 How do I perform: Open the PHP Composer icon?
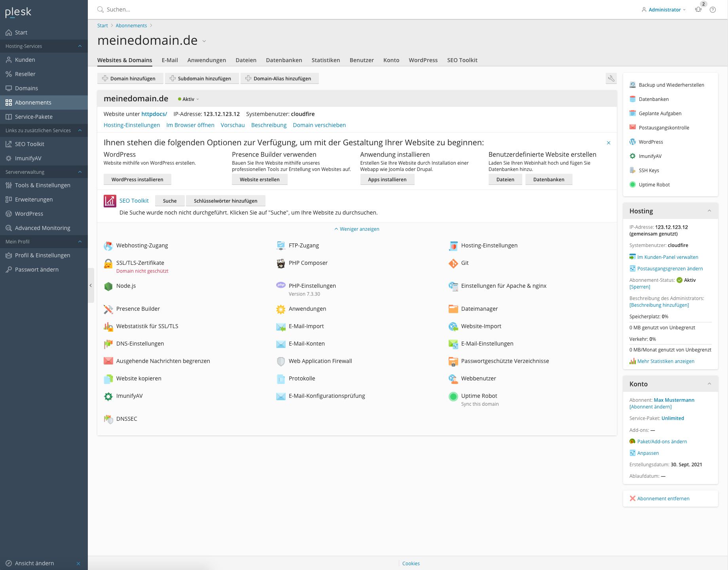tap(281, 264)
